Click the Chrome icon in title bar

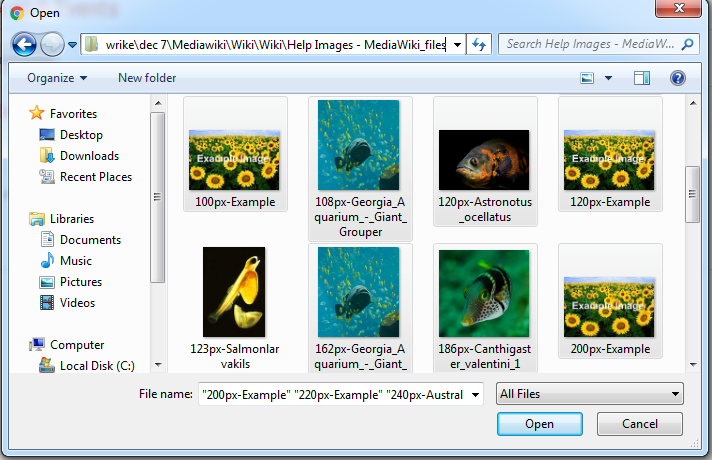[x=17, y=13]
